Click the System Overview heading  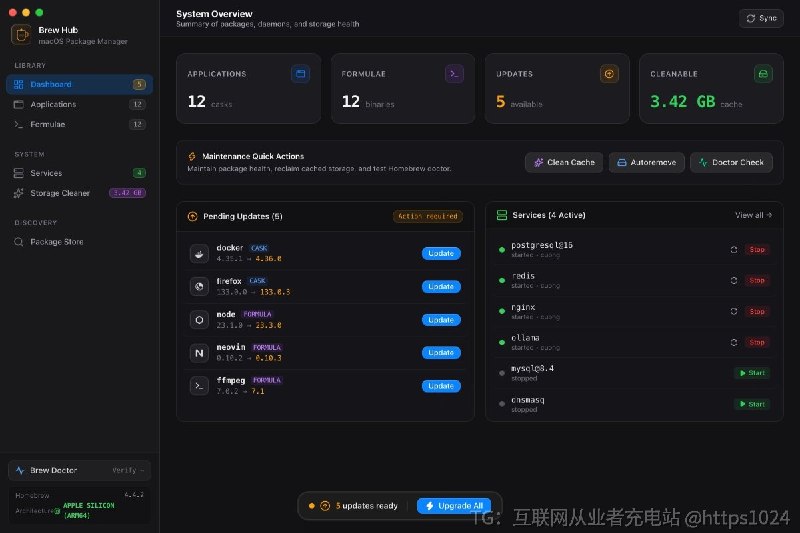[214, 14]
